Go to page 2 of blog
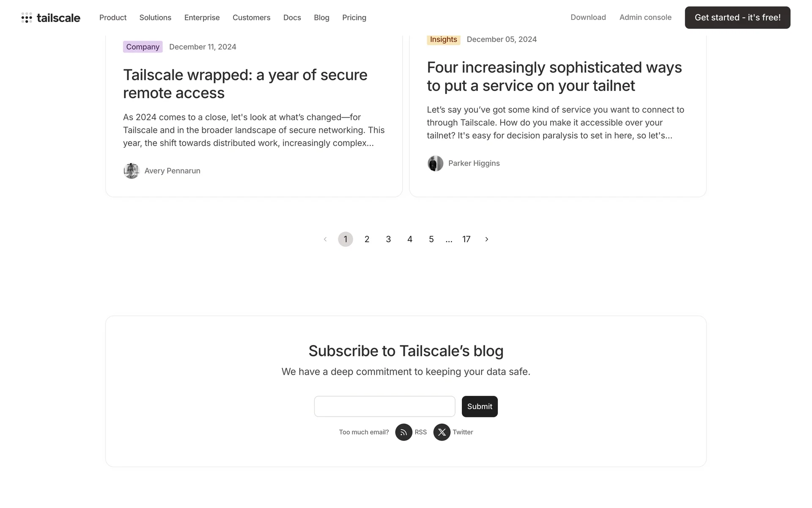This screenshot has height=508, width=812. click(x=367, y=240)
